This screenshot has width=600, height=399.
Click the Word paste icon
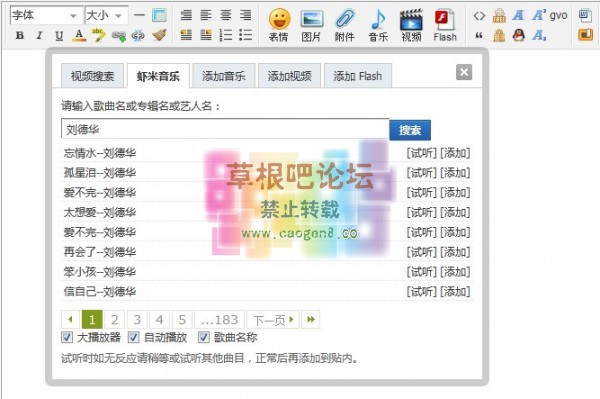pyautogui.click(x=585, y=16)
